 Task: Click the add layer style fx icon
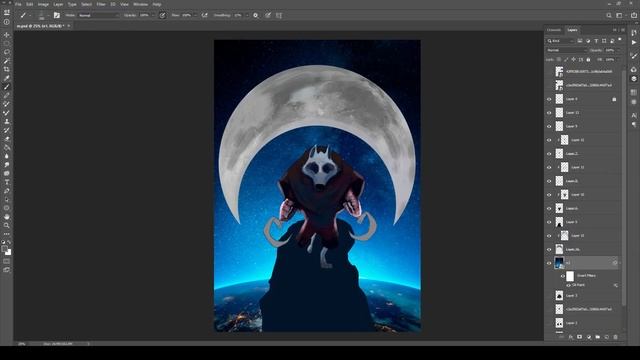tap(571, 337)
